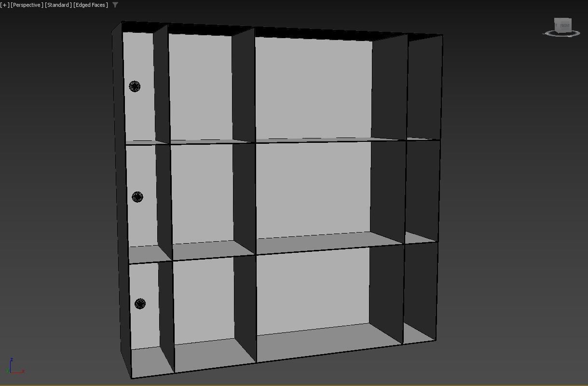Open the Standard shading label menu
588x386 pixels.
(x=58, y=5)
